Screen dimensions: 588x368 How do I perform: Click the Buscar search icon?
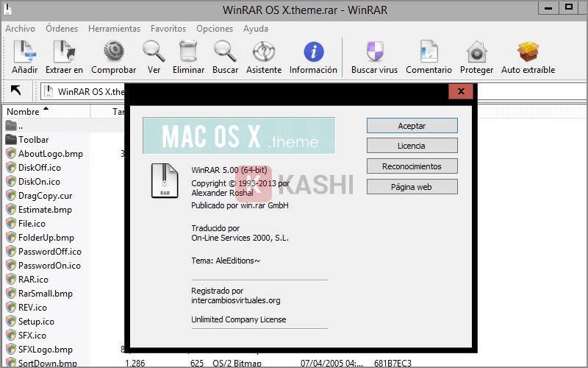pyautogui.click(x=225, y=51)
